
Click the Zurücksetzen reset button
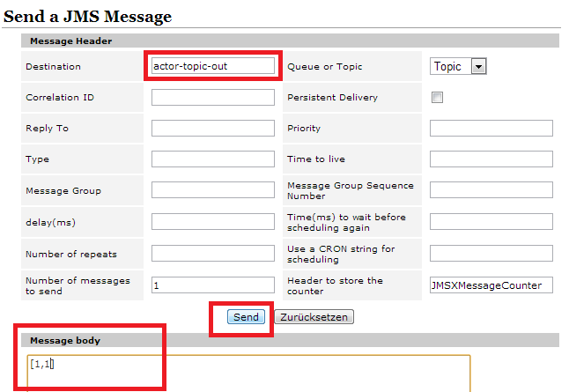314,317
